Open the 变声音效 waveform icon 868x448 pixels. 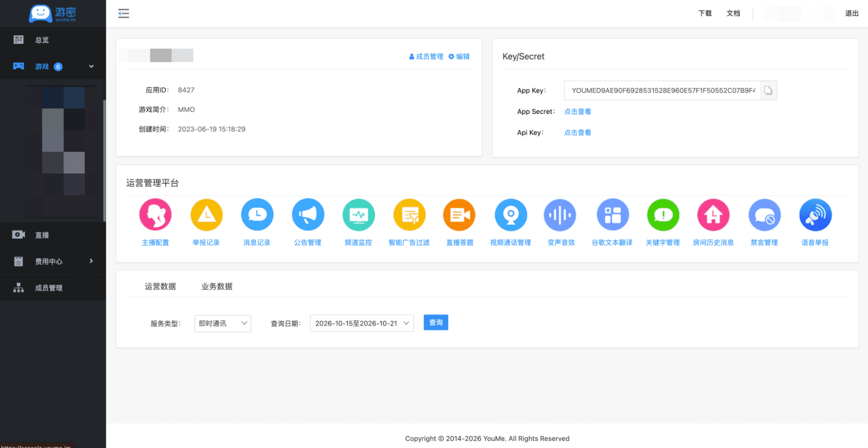[560, 214]
